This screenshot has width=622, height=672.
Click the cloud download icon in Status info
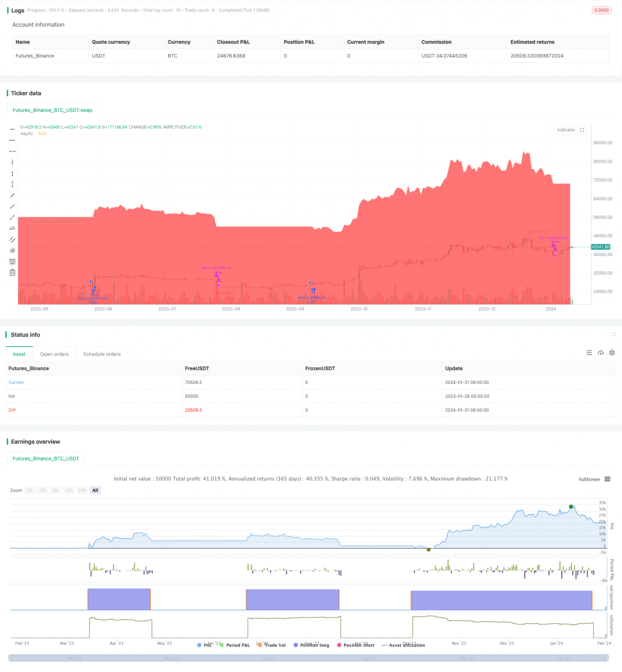[600, 353]
